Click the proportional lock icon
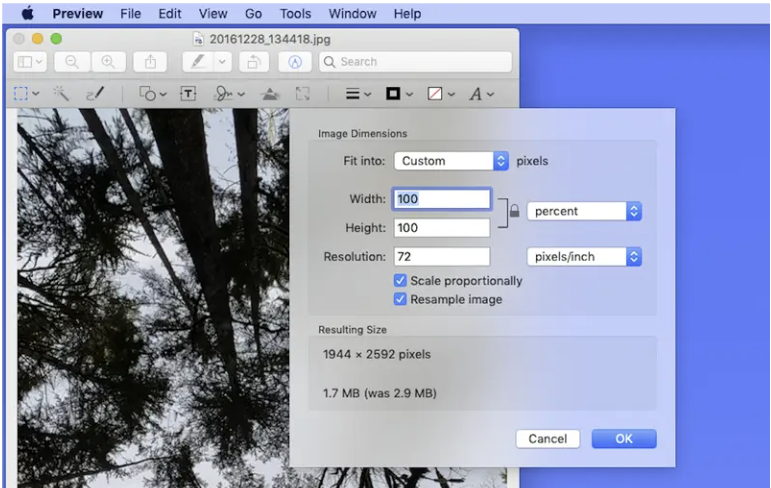771x488 pixels. pos(514,211)
